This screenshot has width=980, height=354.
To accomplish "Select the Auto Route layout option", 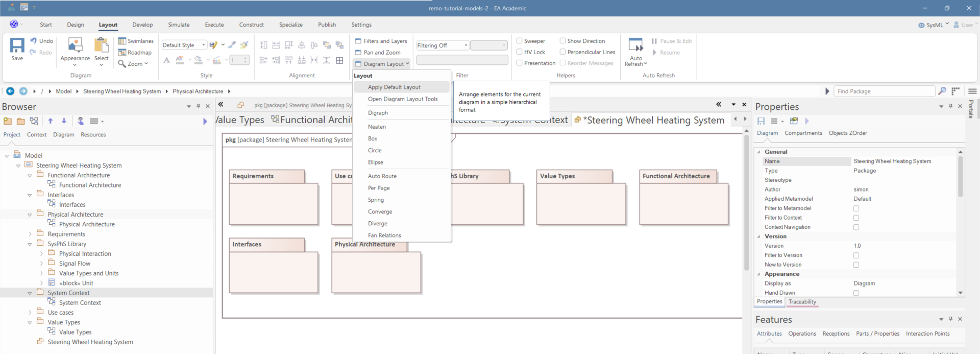I will 382,176.
